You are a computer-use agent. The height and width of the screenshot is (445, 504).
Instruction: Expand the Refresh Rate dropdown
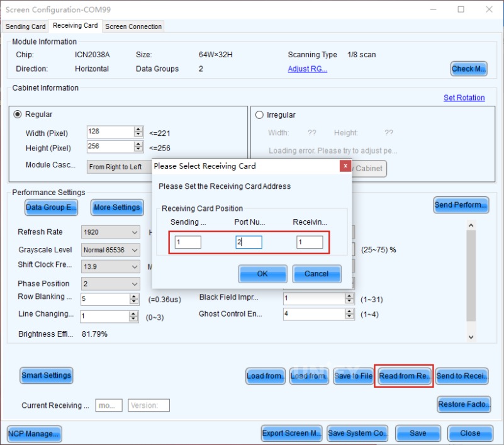pos(111,232)
